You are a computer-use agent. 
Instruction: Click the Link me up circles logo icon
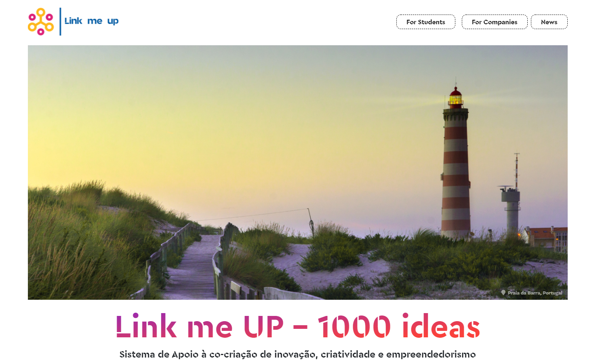tap(41, 21)
